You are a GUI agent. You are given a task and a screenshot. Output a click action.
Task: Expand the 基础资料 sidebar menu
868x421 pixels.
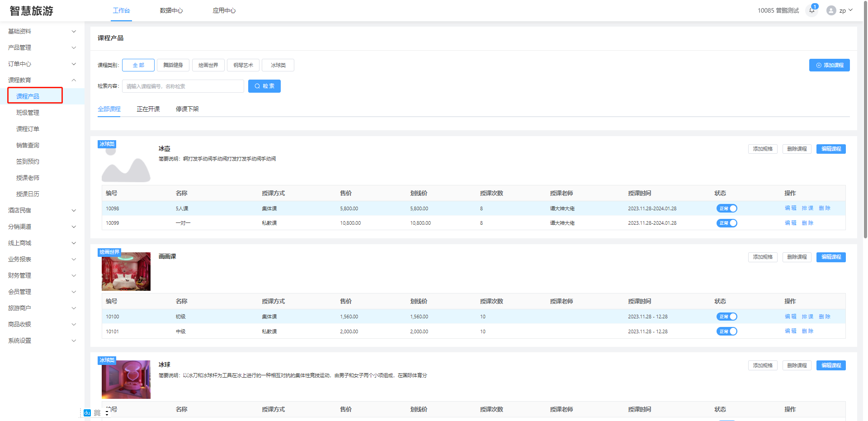coord(42,31)
